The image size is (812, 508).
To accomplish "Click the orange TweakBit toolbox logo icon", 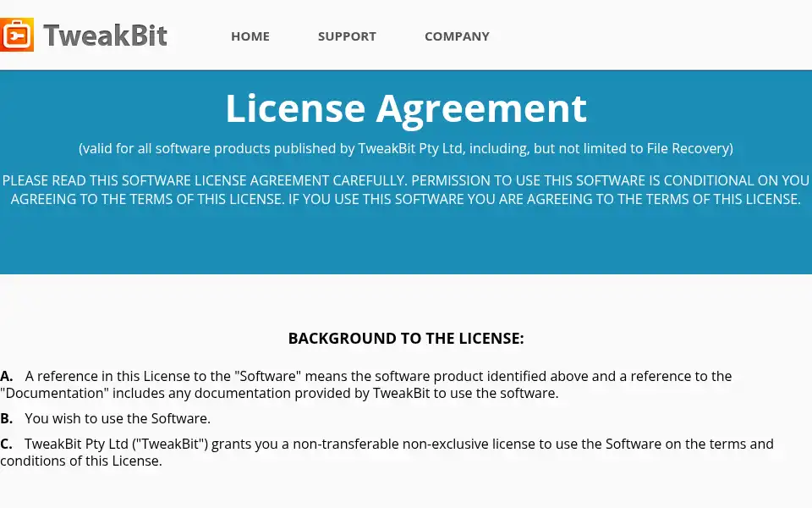I will (x=17, y=36).
